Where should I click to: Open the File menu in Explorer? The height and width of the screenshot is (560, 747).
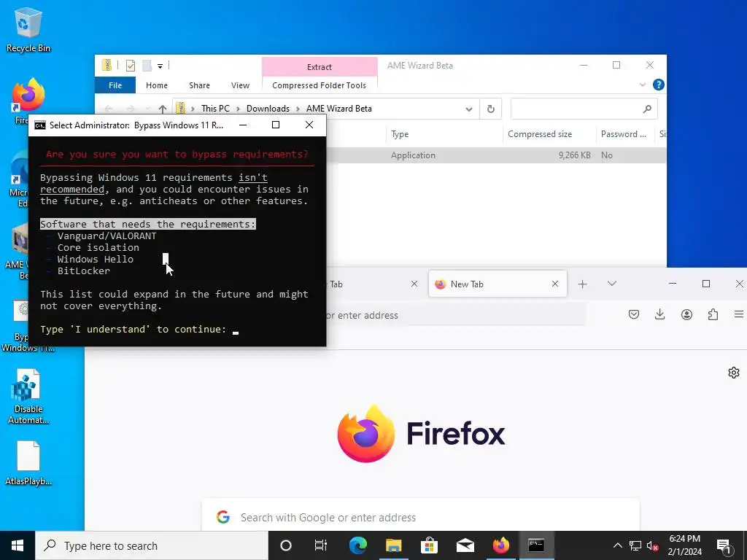(115, 85)
